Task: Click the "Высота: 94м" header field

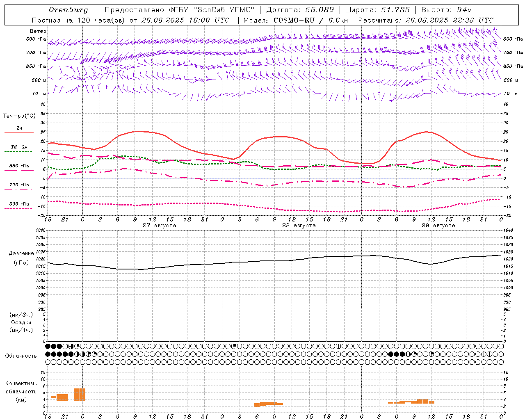Action: pos(447,10)
